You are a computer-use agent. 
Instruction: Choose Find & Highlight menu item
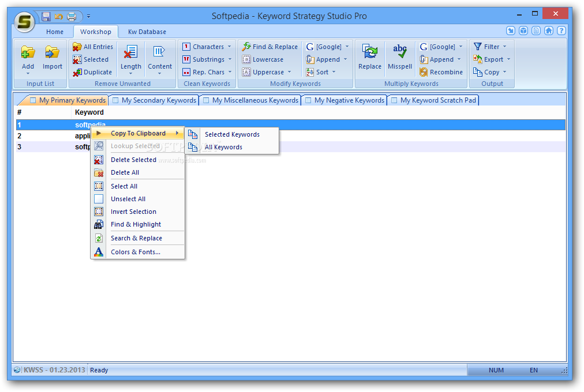pyautogui.click(x=138, y=224)
